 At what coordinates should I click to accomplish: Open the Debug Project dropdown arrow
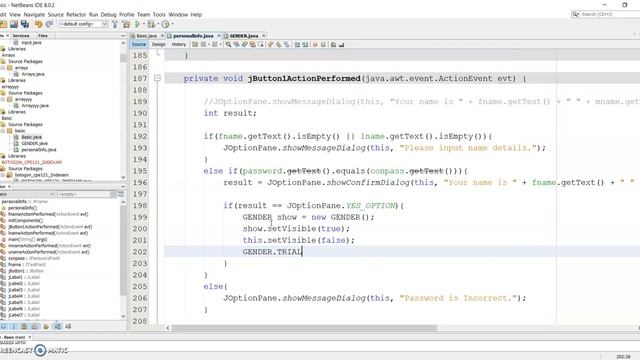[158, 24]
